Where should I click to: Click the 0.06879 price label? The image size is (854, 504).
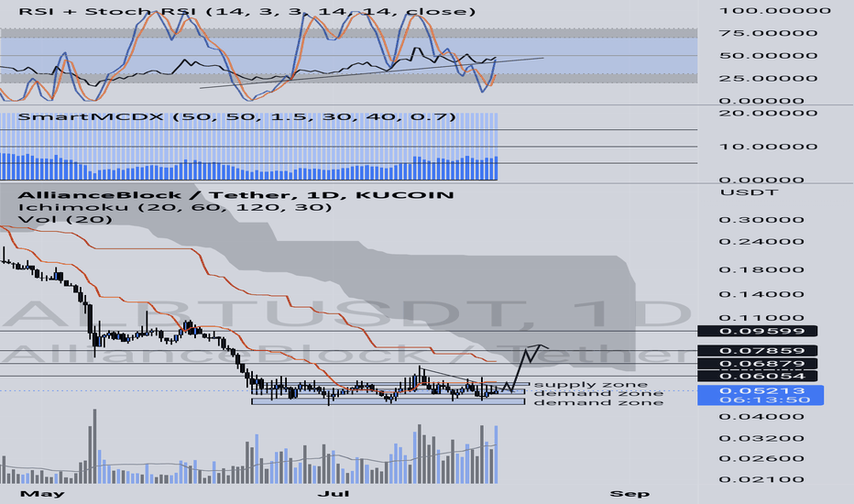coord(758,364)
